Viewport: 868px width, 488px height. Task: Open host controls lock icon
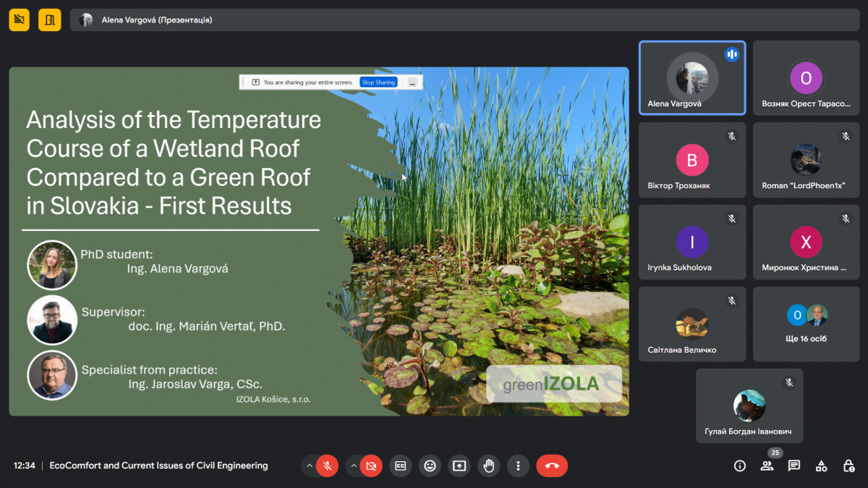point(849,466)
